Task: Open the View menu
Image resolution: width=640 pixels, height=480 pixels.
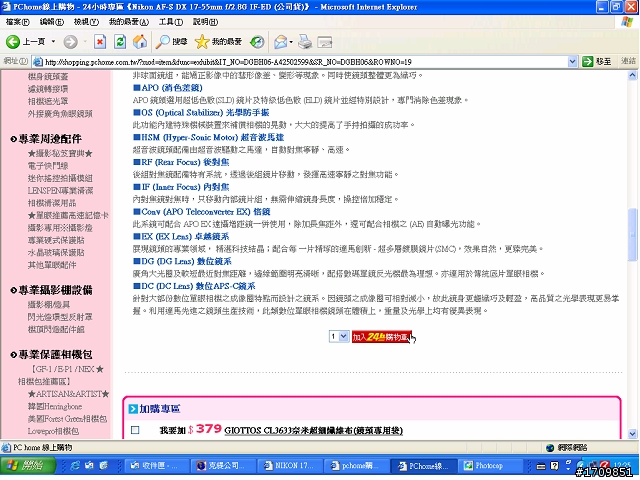Action: click(86, 22)
